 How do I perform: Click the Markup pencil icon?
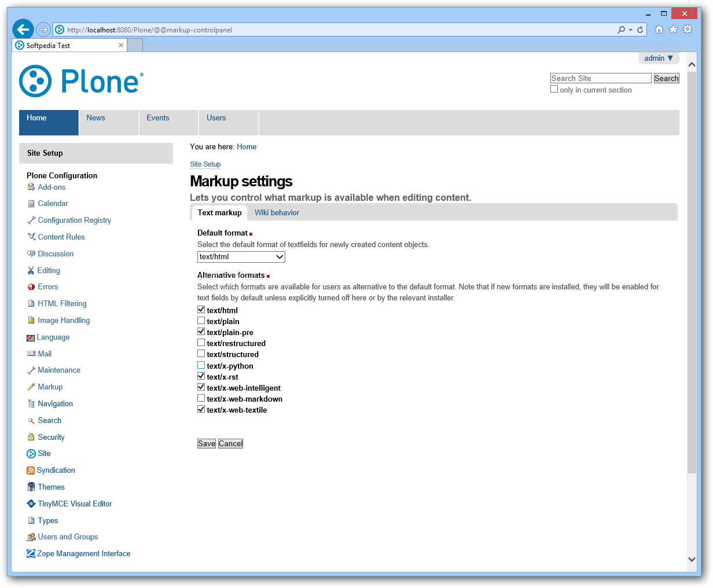(x=31, y=387)
